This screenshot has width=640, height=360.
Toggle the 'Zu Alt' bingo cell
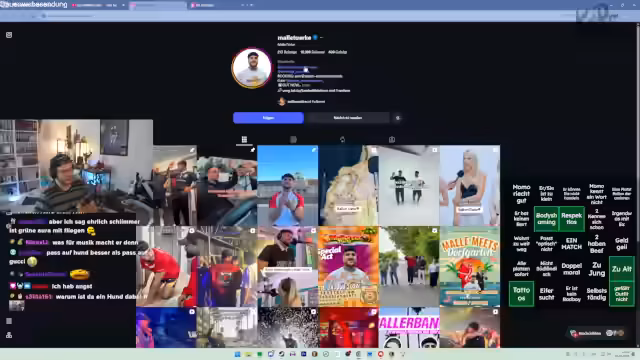[622, 269]
